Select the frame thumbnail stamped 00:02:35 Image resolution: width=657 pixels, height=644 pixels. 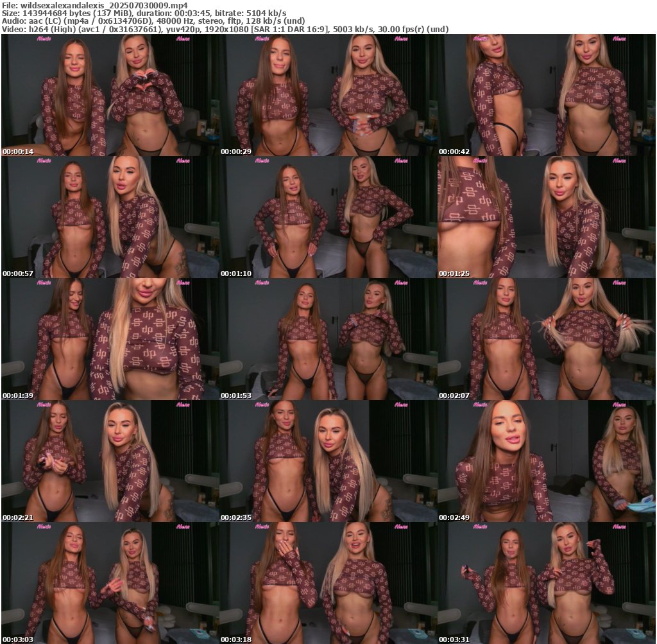328,461
